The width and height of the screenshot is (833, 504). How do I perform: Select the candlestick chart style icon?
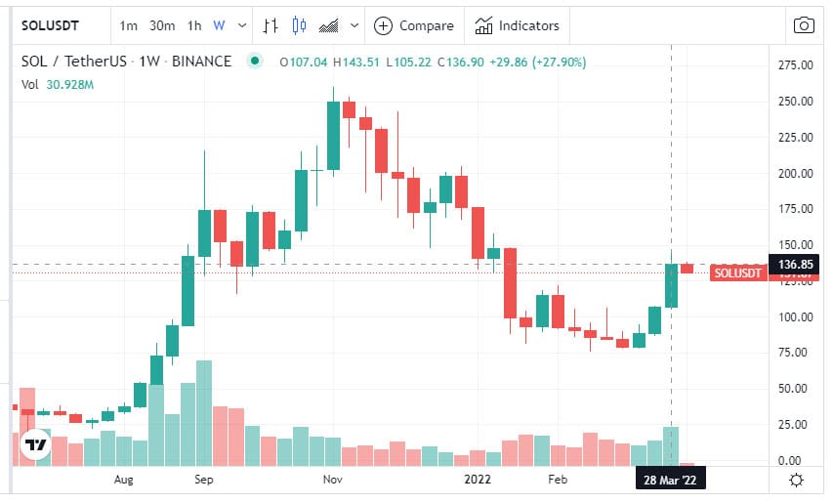[x=299, y=25]
